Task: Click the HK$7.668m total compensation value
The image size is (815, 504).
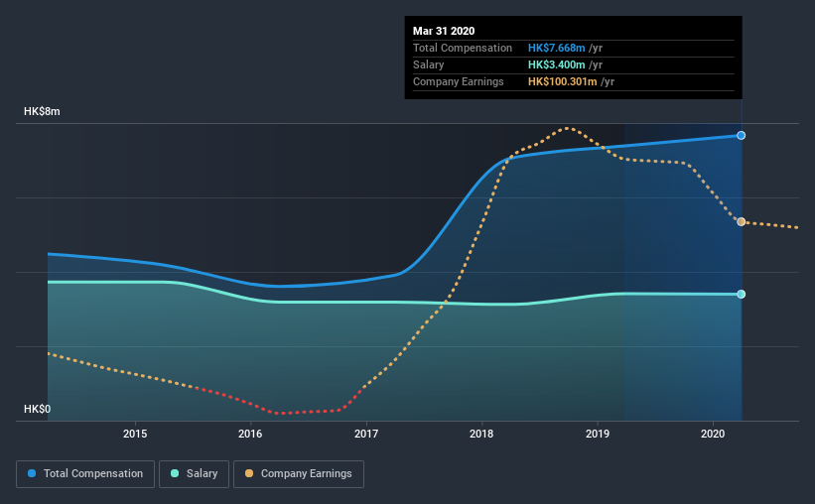Action: 557,48
